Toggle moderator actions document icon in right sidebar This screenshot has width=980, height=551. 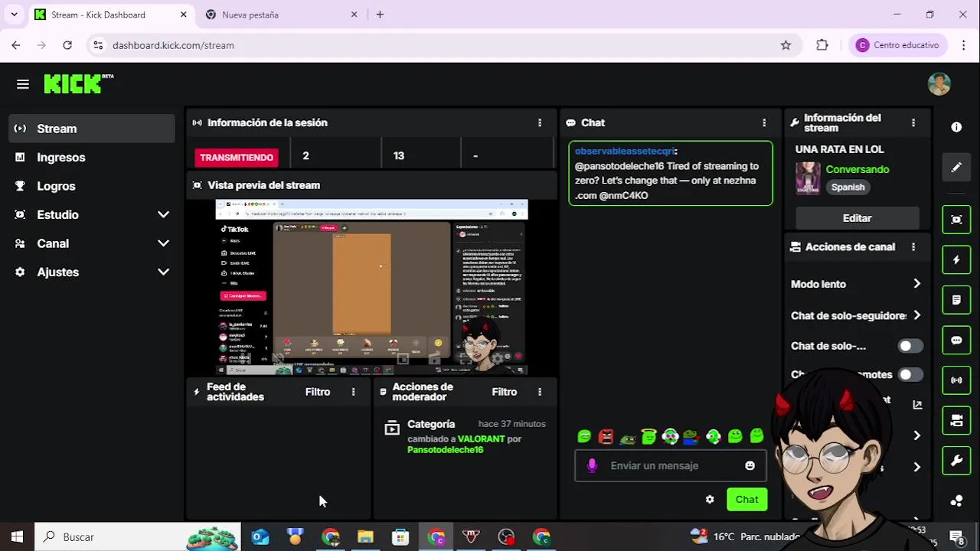[x=956, y=300]
